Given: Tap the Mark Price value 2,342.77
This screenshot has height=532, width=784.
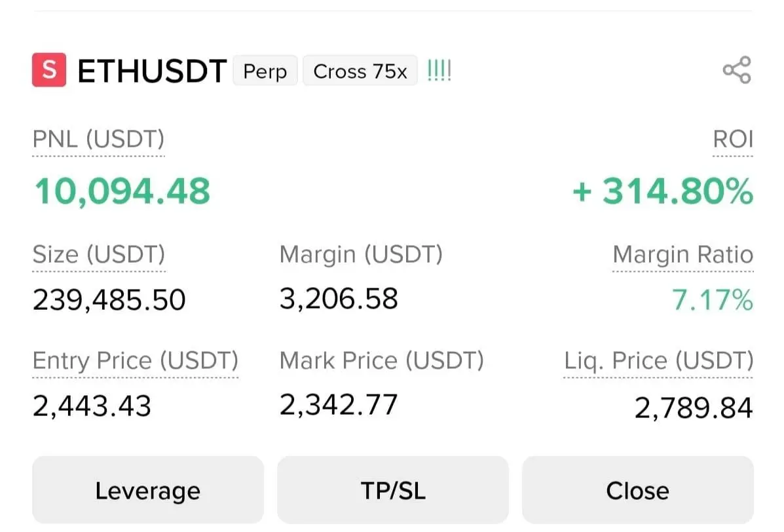Looking at the screenshot, I should click(339, 404).
